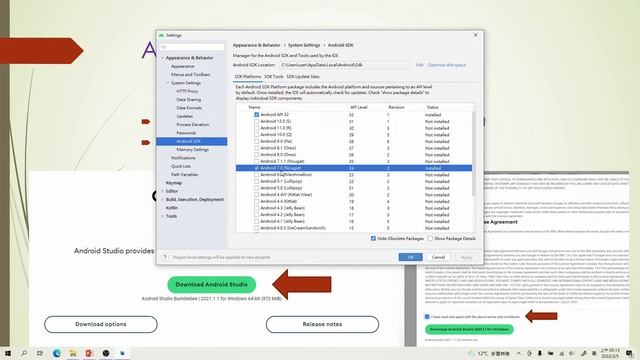This screenshot has width=640, height=360.
Task: Open the notification center icon
Action: tap(629, 353)
